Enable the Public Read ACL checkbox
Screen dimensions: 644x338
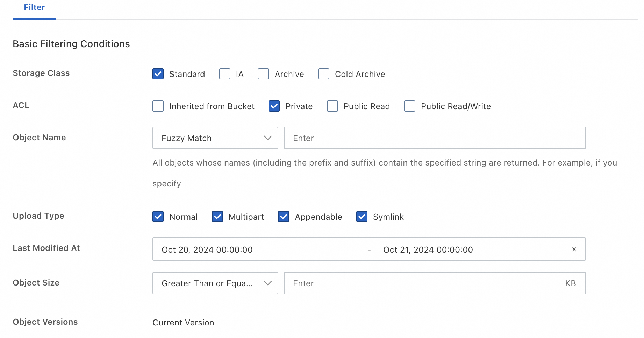pyautogui.click(x=332, y=106)
